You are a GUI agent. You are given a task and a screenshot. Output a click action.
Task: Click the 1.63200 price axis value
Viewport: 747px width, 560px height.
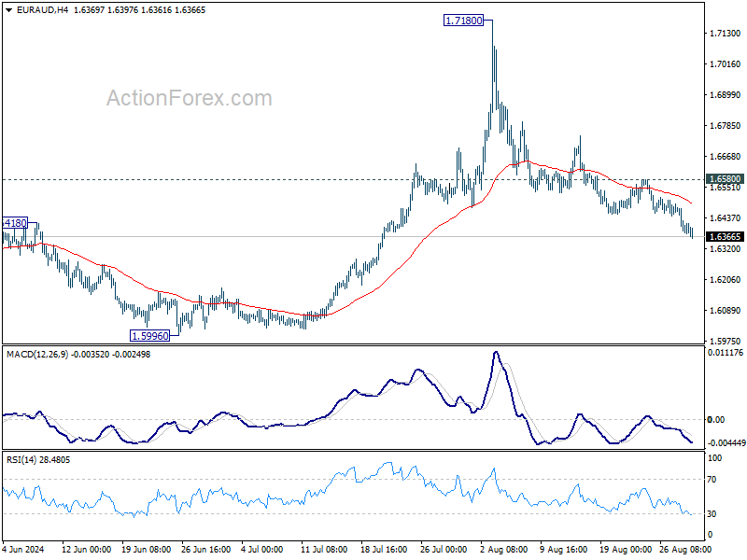pos(726,249)
